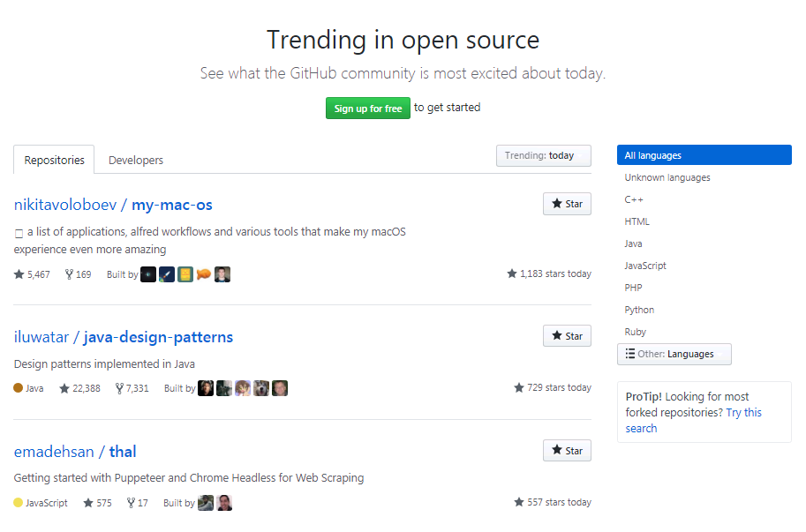Viewport: 806px width, 532px height.
Task: Open the first contributor avatar for java-design-patterns
Action: (x=206, y=387)
